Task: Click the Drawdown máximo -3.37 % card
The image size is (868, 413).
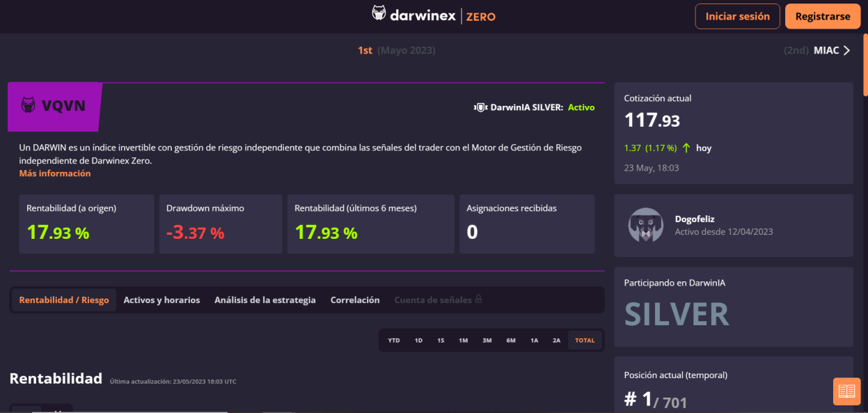Action: tap(221, 224)
